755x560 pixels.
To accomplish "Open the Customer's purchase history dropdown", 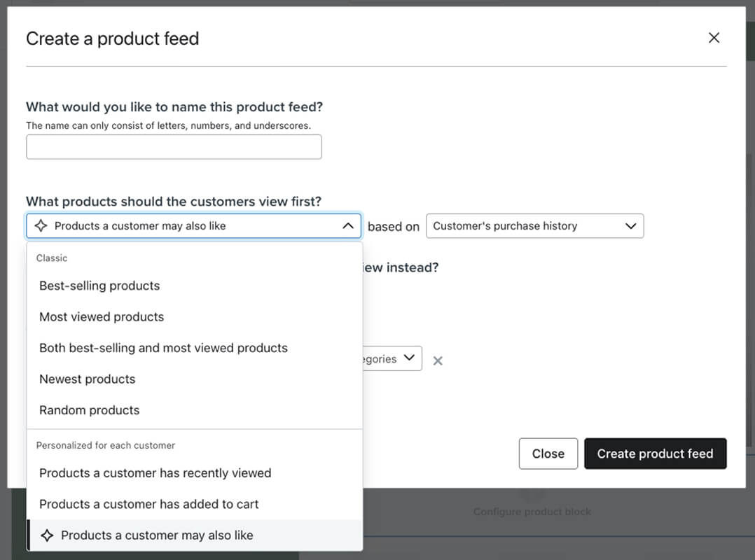I will click(534, 225).
